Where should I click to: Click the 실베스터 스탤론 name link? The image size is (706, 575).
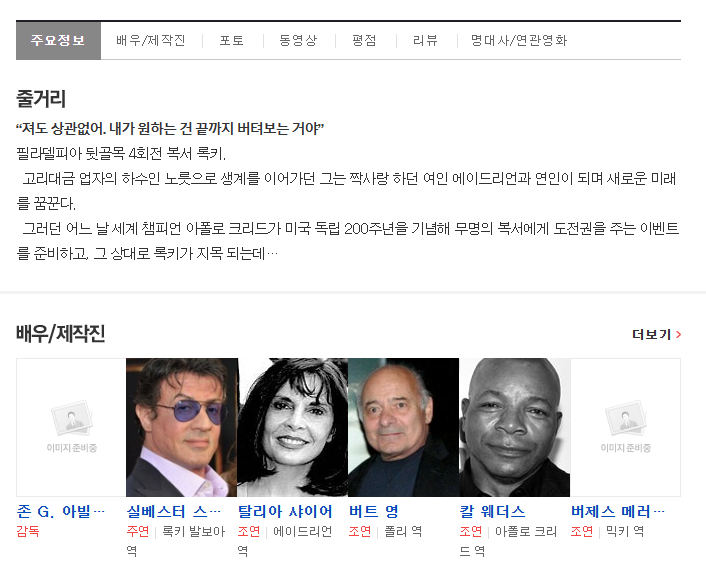tap(174, 511)
